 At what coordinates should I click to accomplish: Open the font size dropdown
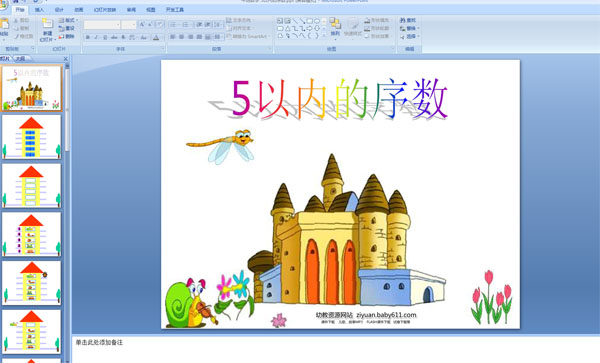pyautogui.click(x=129, y=25)
